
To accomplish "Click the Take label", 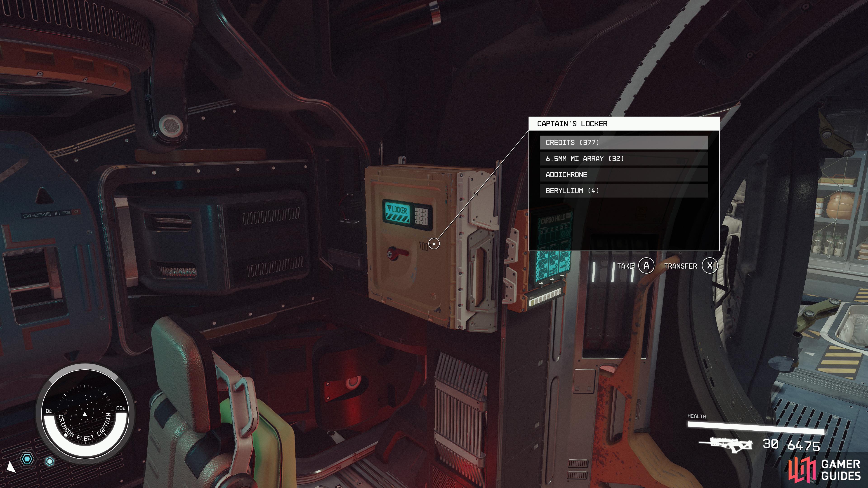I will (625, 266).
